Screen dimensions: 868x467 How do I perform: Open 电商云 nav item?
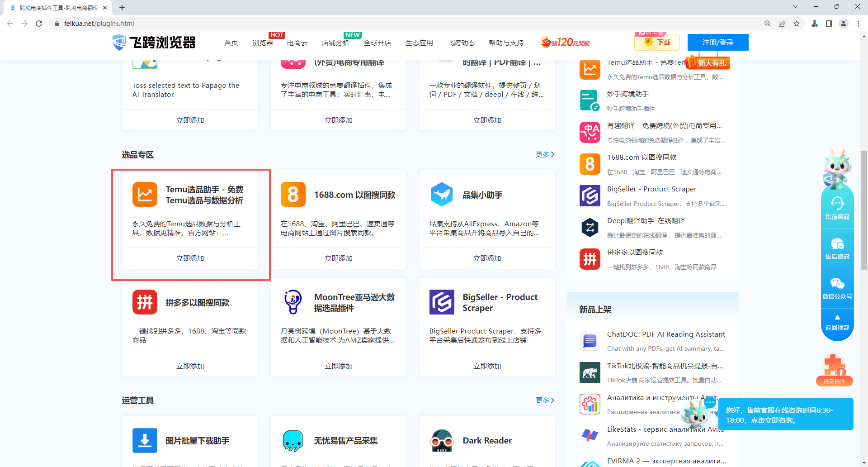297,43
